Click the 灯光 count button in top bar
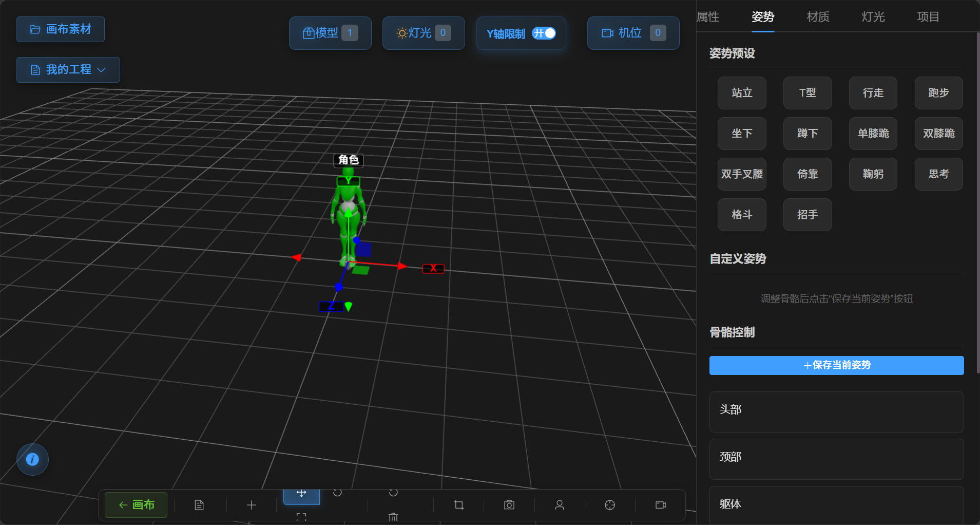 [x=424, y=33]
